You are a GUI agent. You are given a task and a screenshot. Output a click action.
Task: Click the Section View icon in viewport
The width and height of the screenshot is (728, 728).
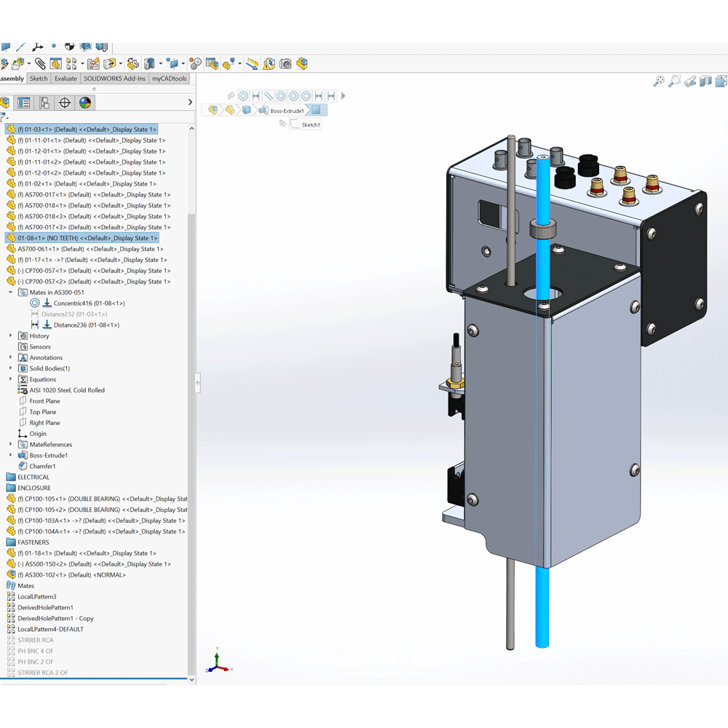click(705, 82)
